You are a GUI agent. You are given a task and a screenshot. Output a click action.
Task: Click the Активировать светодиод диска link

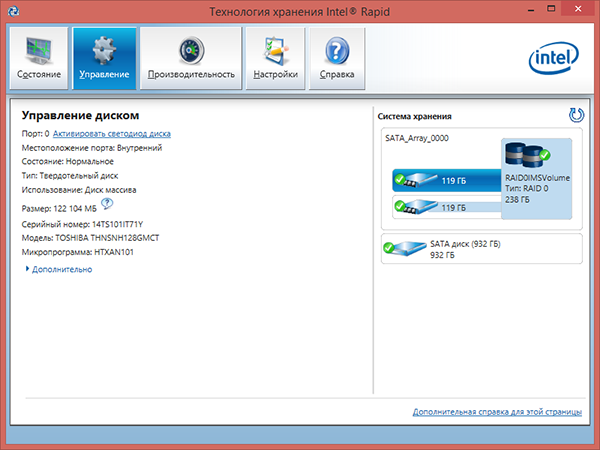(112, 134)
